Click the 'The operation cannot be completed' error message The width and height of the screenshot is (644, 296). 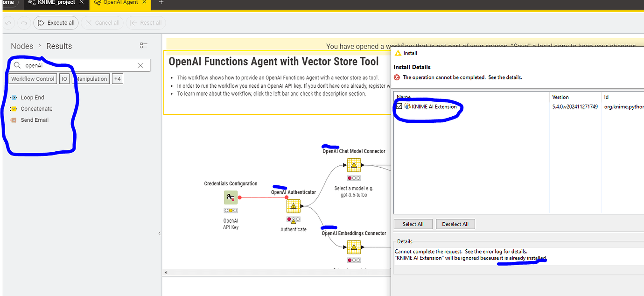(462, 78)
